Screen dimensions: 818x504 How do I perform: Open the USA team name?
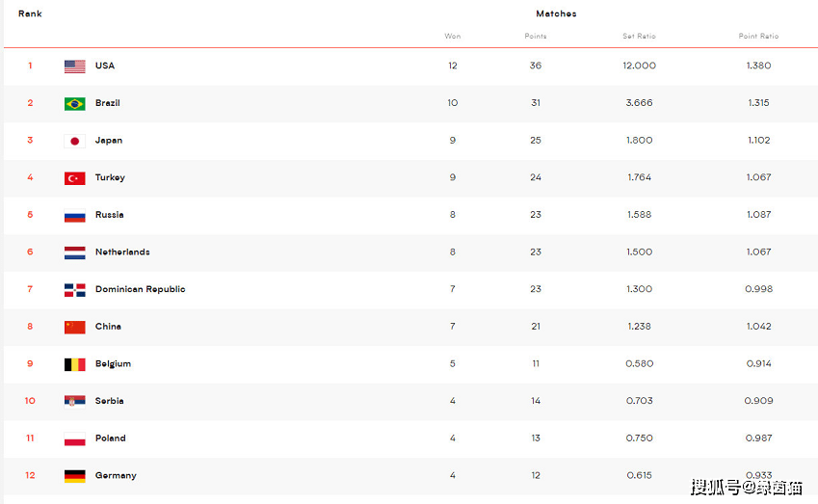tap(105, 66)
